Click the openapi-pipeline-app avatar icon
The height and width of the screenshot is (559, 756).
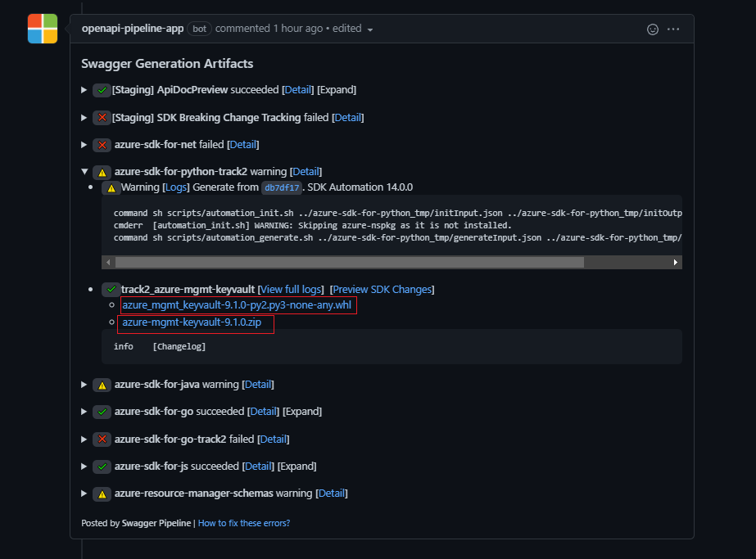coord(43,29)
